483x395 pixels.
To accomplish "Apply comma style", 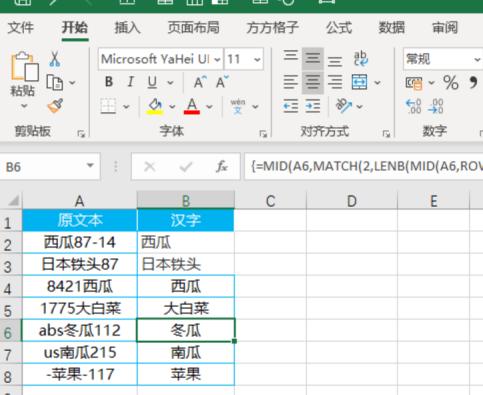I will coord(473,82).
